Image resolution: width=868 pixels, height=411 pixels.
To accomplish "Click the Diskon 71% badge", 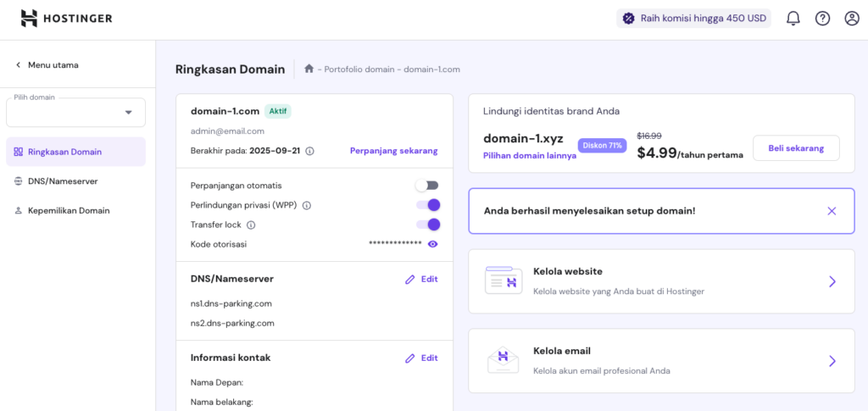I will click(603, 146).
